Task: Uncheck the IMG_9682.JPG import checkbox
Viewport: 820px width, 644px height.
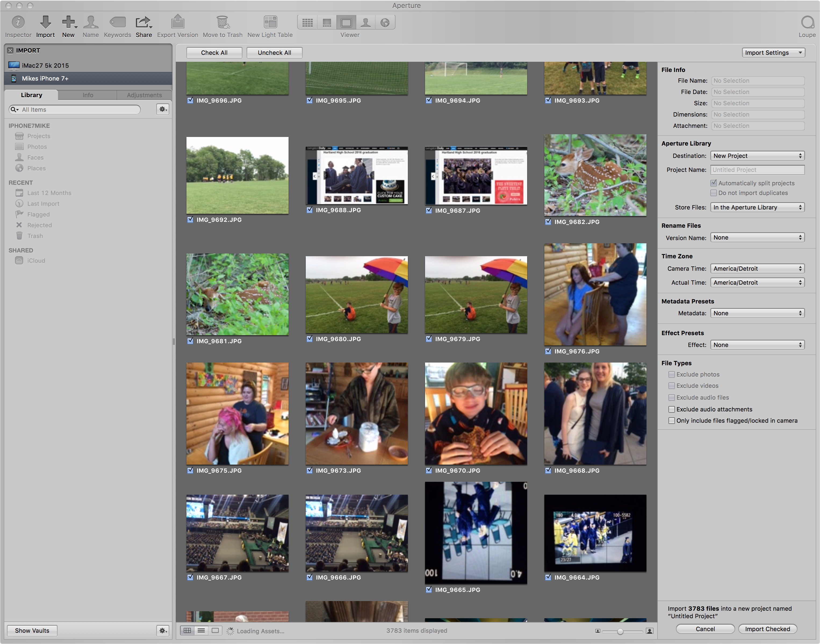Action: 548,222
